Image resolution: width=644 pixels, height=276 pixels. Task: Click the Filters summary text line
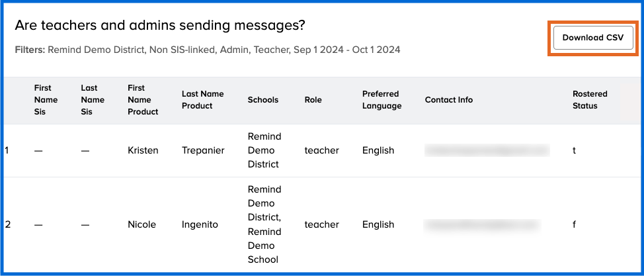click(208, 50)
